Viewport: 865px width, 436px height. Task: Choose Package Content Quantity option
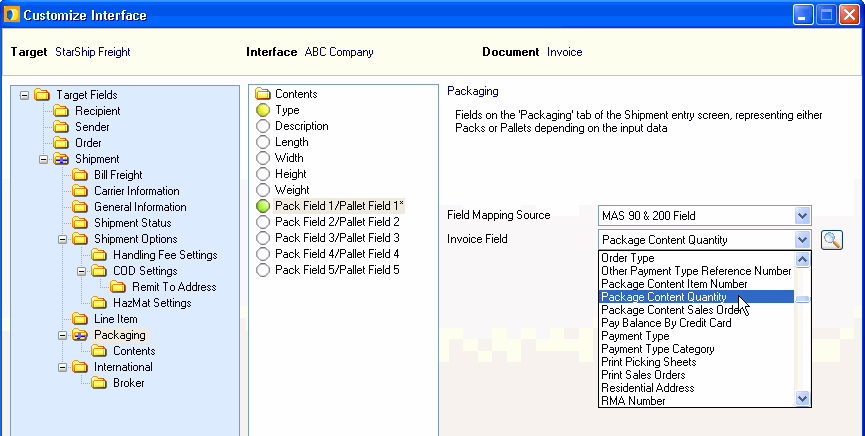pyautogui.click(x=697, y=297)
